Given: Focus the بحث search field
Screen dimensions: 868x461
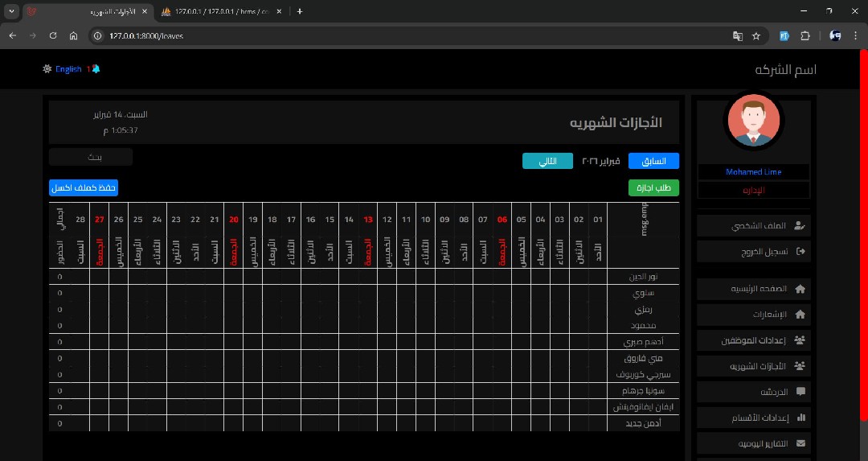Looking at the screenshot, I should [91, 157].
